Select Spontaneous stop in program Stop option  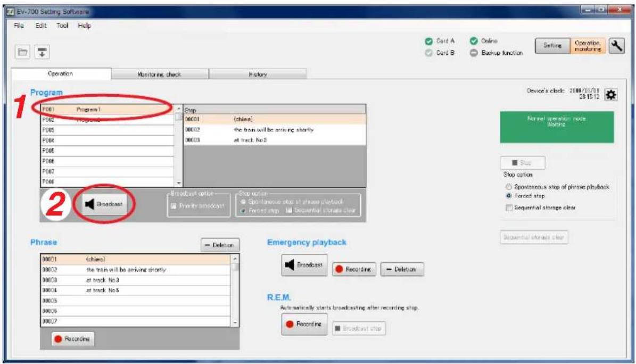(x=243, y=202)
